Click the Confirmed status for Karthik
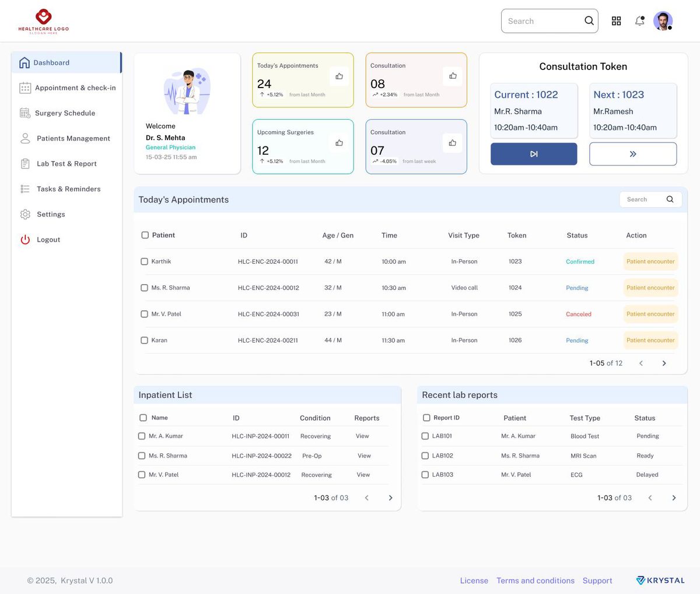Screen dimensions: 700x594 click(580, 261)
